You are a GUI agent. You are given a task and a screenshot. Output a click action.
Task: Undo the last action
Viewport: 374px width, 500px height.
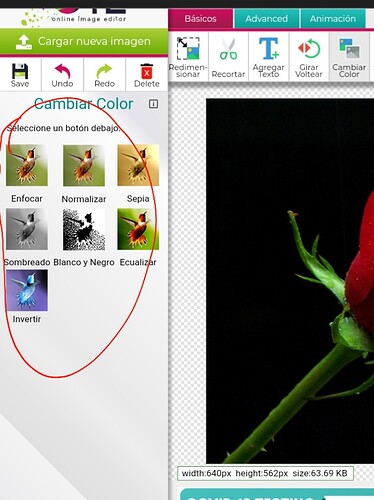[x=62, y=75]
